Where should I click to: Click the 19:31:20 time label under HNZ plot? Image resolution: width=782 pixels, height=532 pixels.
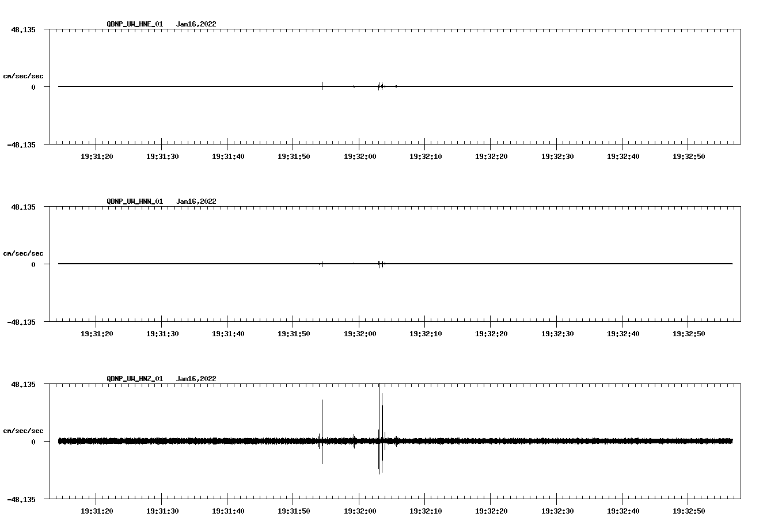97,511
